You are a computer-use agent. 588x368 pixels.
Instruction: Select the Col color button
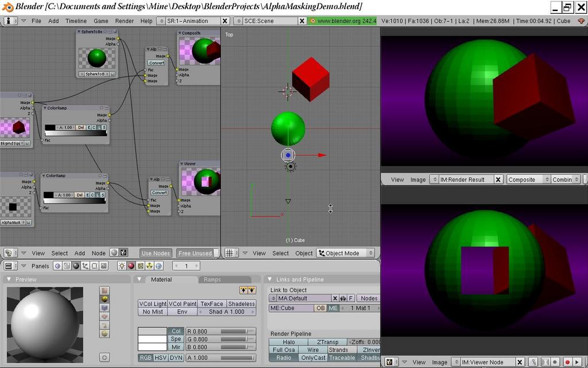(176, 331)
